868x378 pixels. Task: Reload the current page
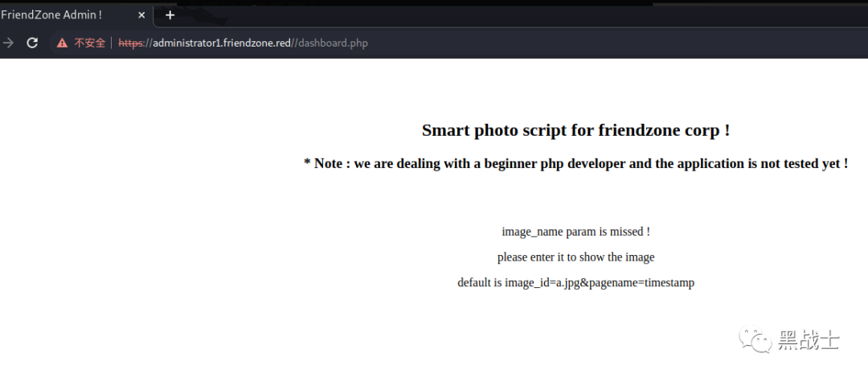(x=32, y=43)
